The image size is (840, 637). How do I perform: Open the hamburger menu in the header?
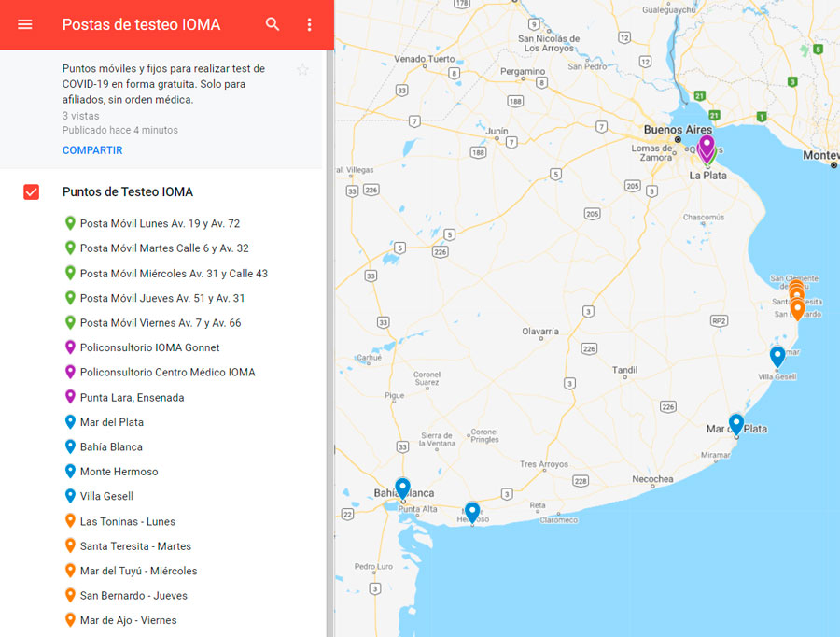pos(25,24)
